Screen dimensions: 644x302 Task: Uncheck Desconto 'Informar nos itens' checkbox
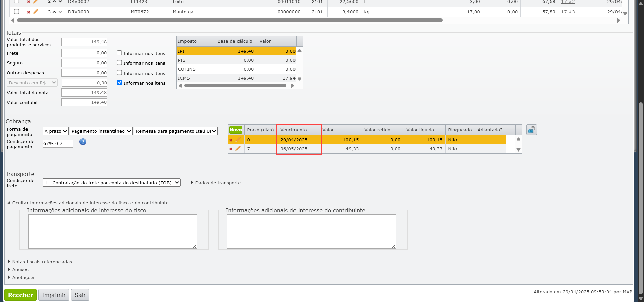pos(120,83)
